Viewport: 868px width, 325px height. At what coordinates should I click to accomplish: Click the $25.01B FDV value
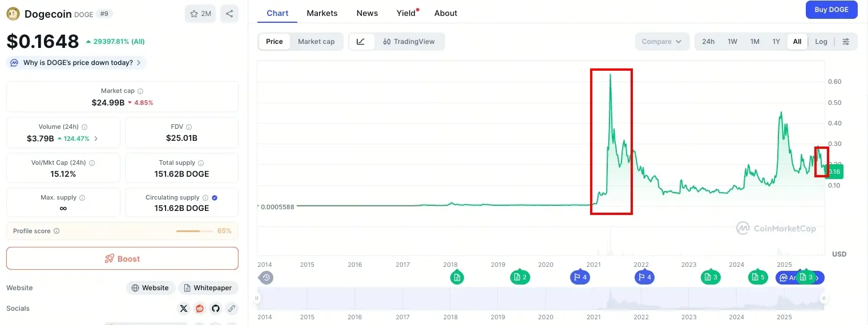click(x=181, y=138)
